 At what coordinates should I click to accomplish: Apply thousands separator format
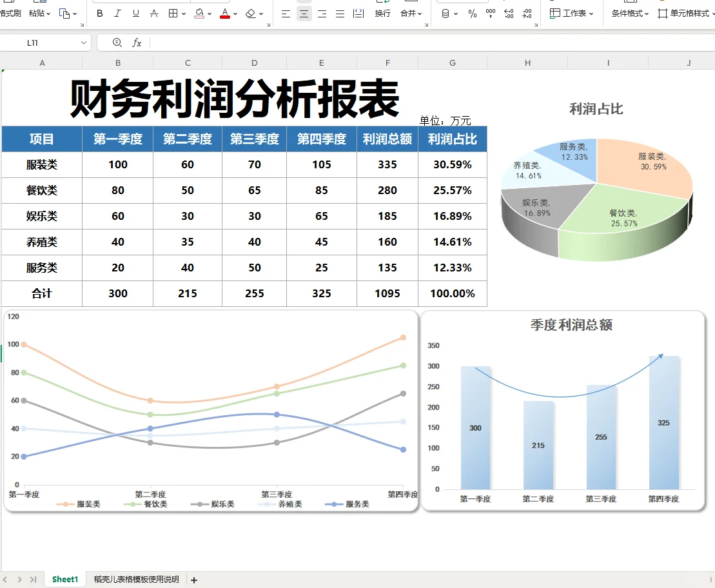491,14
